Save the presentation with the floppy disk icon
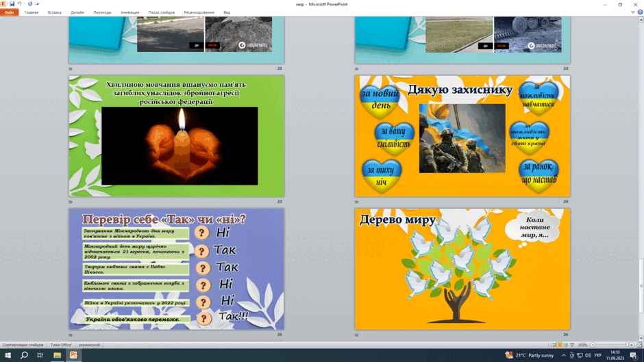 point(12,3)
